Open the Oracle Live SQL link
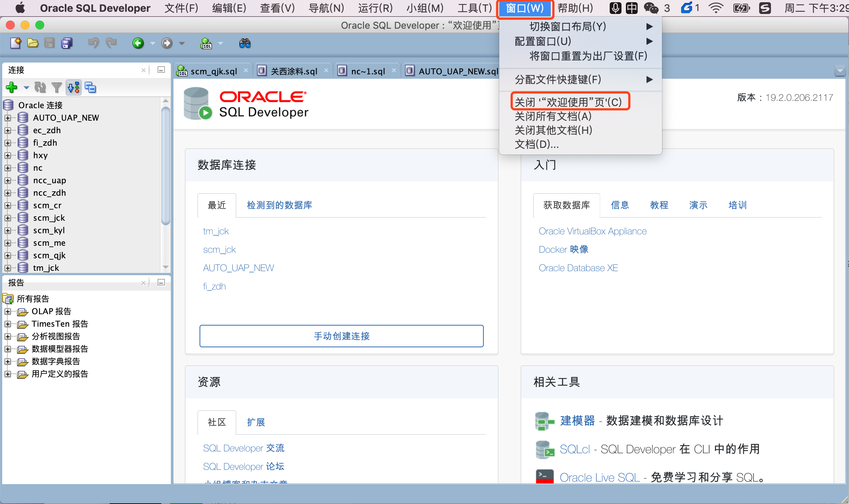Viewport: 849px width, 504px height. click(600, 478)
